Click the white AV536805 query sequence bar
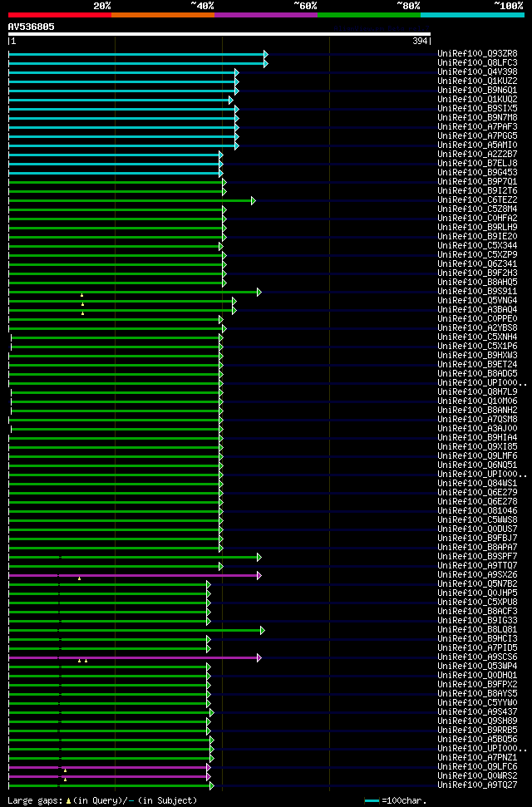The height and width of the screenshot is (807, 532). 219,34
